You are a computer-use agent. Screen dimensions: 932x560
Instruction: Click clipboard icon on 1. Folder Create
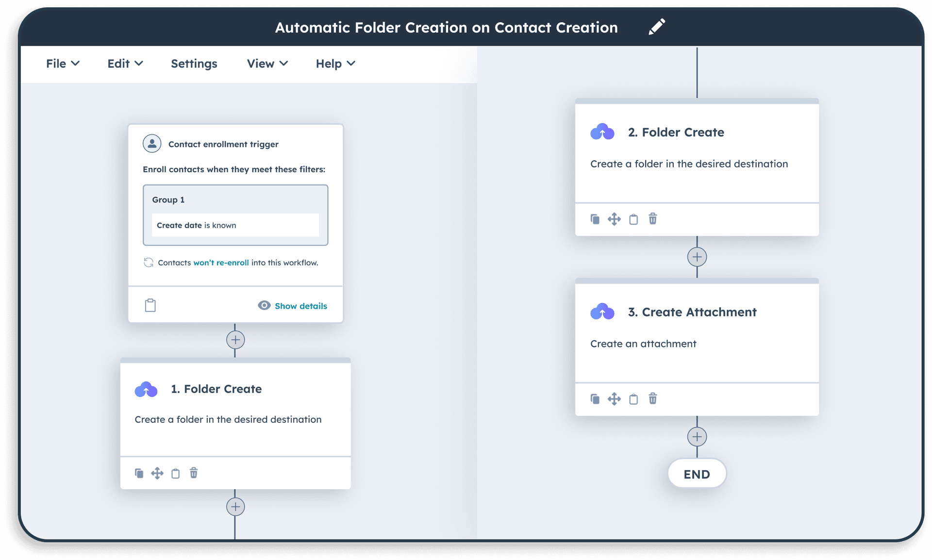[x=176, y=473]
